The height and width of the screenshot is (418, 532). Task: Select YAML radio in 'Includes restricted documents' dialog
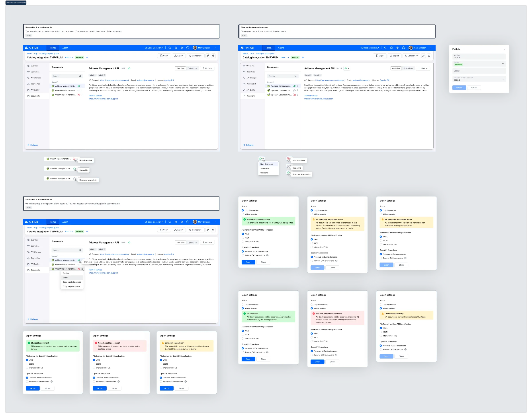tap(312, 334)
